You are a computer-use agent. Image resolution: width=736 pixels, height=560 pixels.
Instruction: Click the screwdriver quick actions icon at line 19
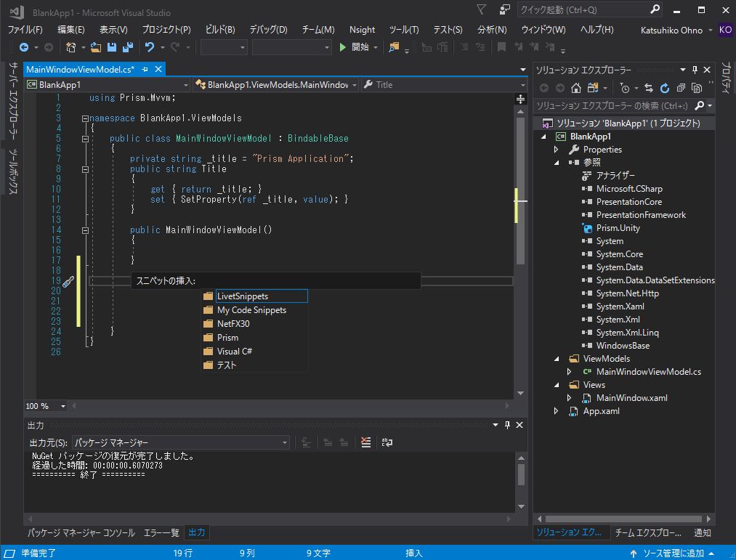(x=68, y=282)
